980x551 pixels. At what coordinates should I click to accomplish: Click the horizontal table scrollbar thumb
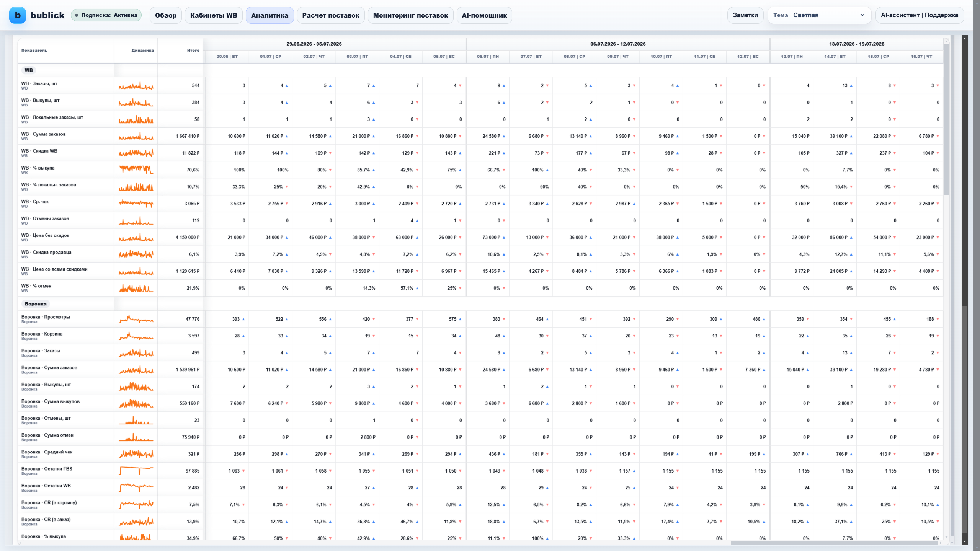pyautogui.click(x=835, y=543)
